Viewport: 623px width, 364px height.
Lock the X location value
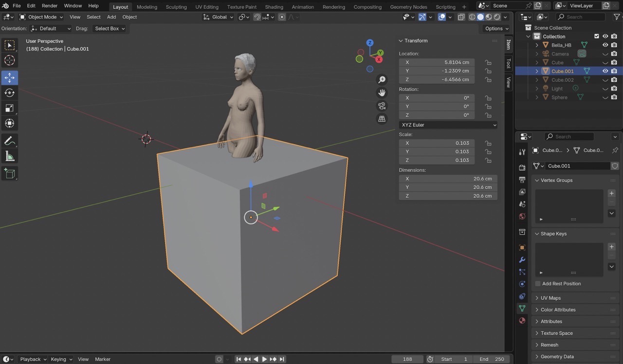click(x=488, y=62)
